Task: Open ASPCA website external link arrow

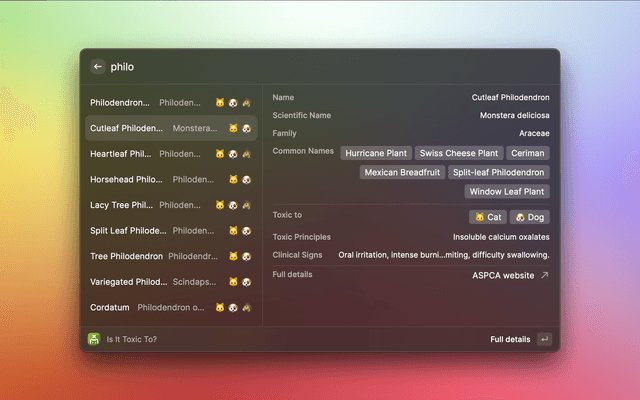Action: 544,275
